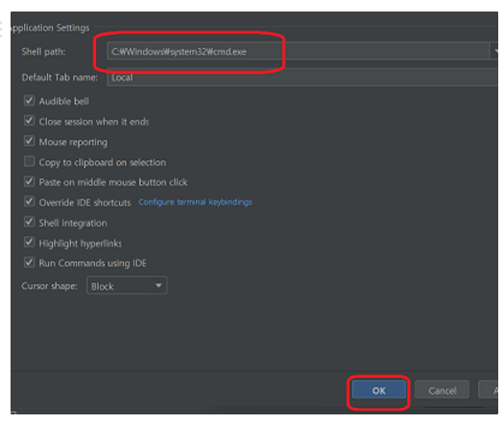The image size is (504, 424).
Task: Enable Copy to clipboard on selection
Action: (29, 161)
